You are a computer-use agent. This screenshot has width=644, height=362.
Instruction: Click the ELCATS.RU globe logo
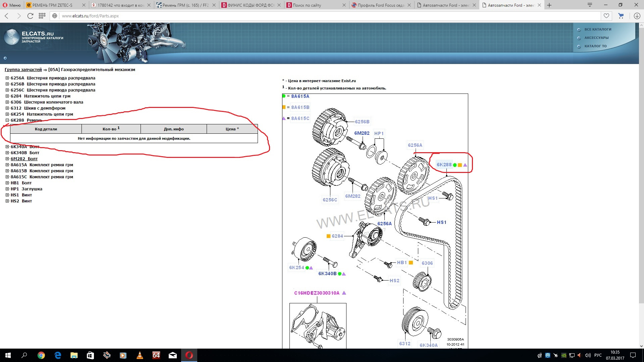pyautogui.click(x=11, y=37)
